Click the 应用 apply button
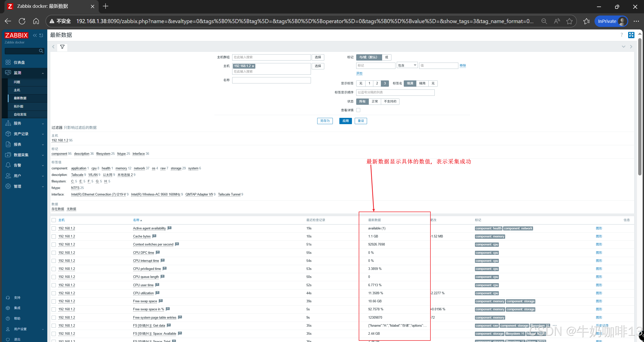This screenshot has width=644, height=342. [x=345, y=121]
